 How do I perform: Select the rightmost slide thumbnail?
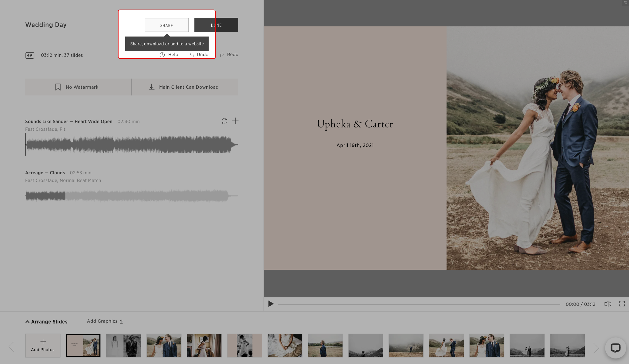[568, 346]
